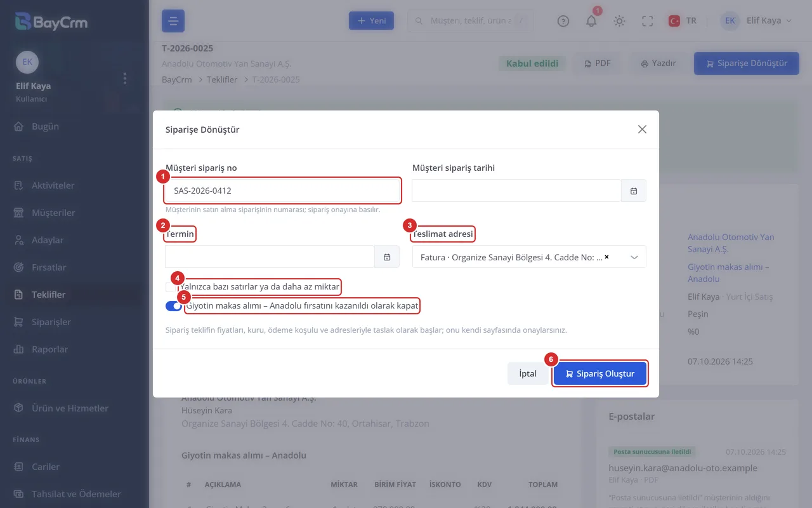
Task: Close the Siparişe Dönüştür dialog with X
Action: point(642,130)
